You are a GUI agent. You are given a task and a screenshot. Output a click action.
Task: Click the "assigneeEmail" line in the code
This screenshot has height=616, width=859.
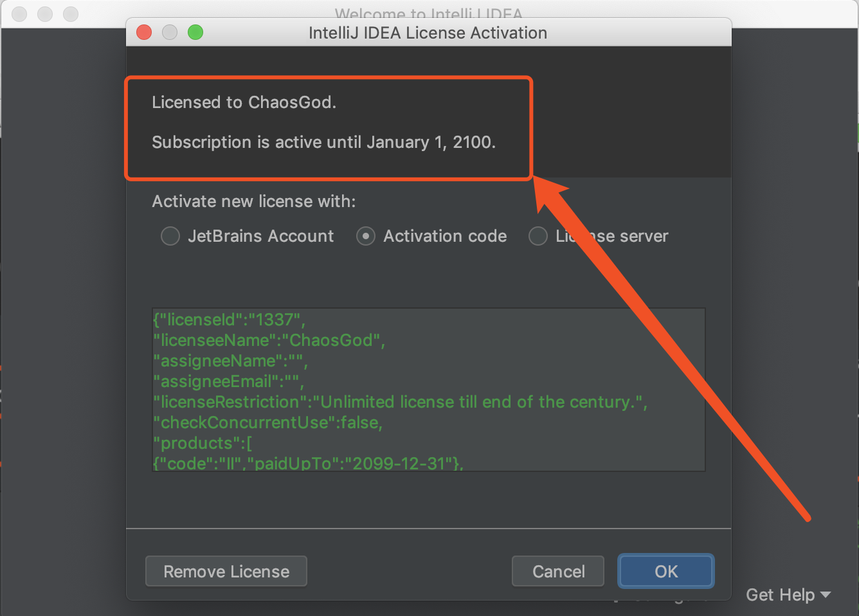228,381
